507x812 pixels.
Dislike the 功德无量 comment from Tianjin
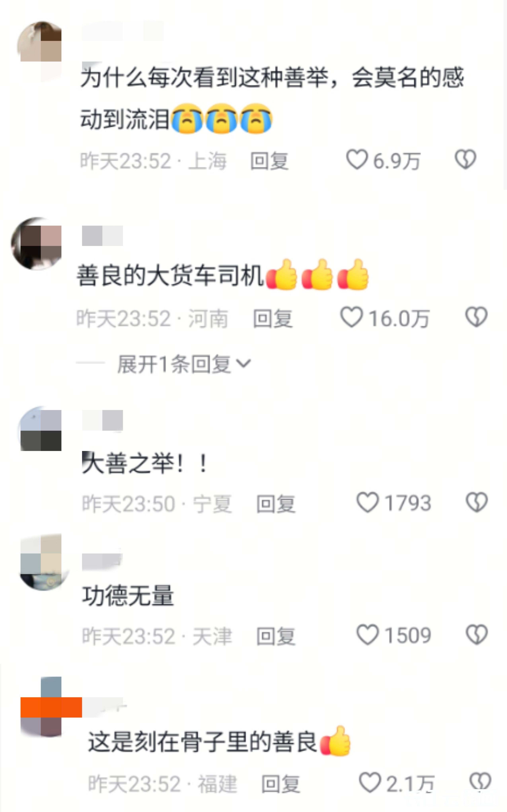[x=477, y=634]
